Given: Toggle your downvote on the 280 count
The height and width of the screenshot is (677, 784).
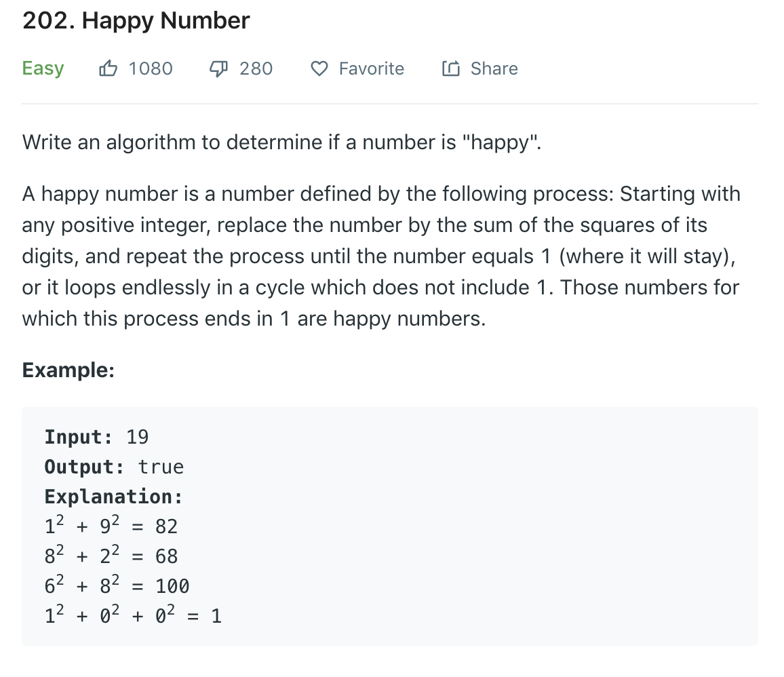Looking at the screenshot, I should (256, 68).
